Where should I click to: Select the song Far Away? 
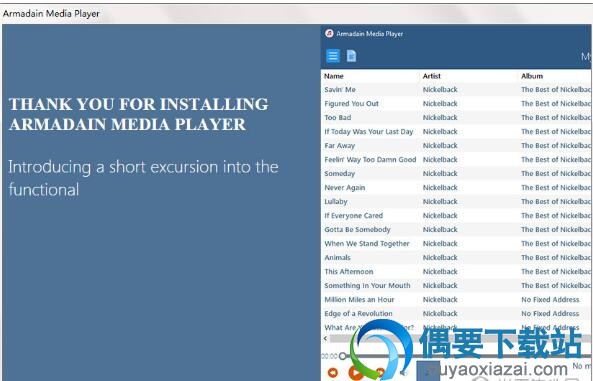pos(340,146)
